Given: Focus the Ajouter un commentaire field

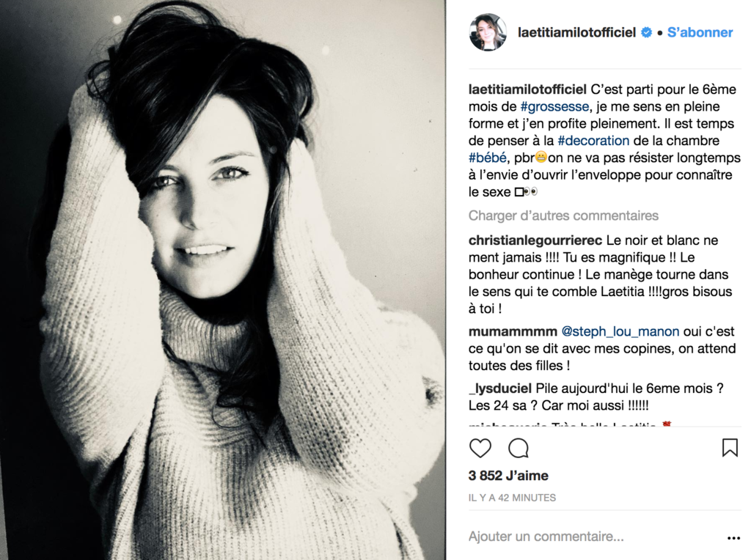Looking at the screenshot, I should pyautogui.click(x=594, y=537).
